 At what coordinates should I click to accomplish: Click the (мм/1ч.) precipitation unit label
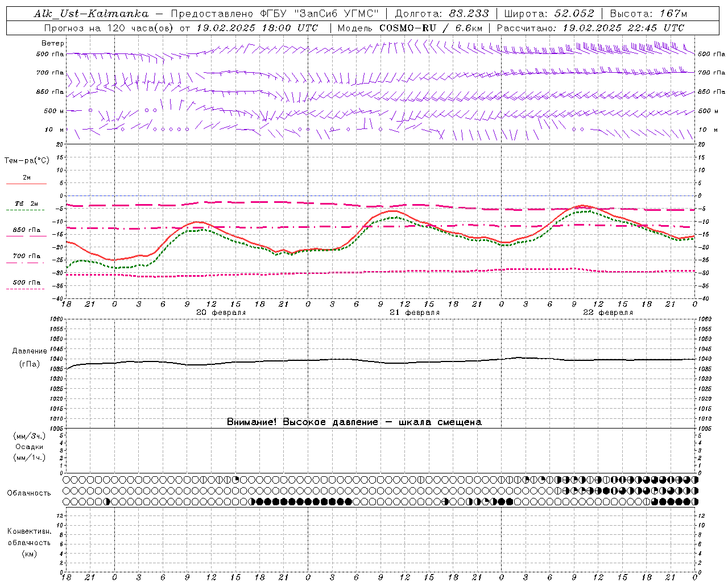point(29,458)
